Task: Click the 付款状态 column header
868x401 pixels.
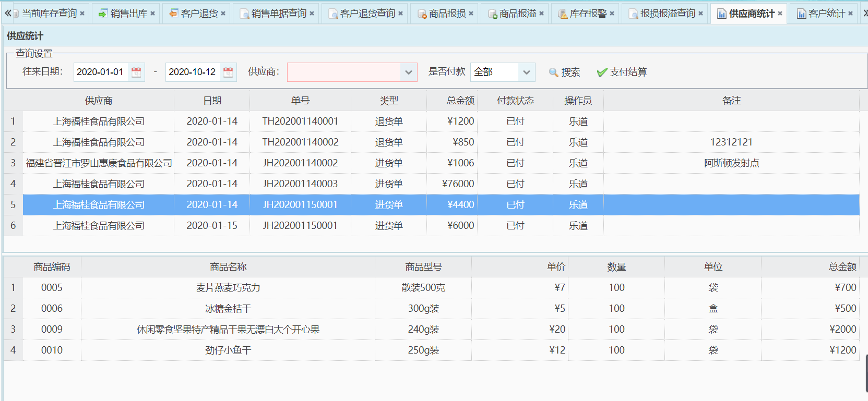Action: pyautogui.click(x=515, y=101)
